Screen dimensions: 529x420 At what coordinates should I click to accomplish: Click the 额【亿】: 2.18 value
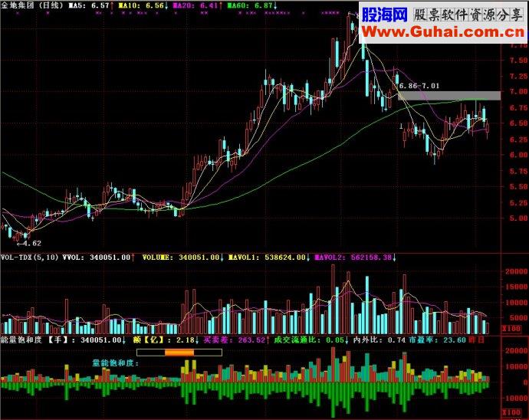click(166, 340)
